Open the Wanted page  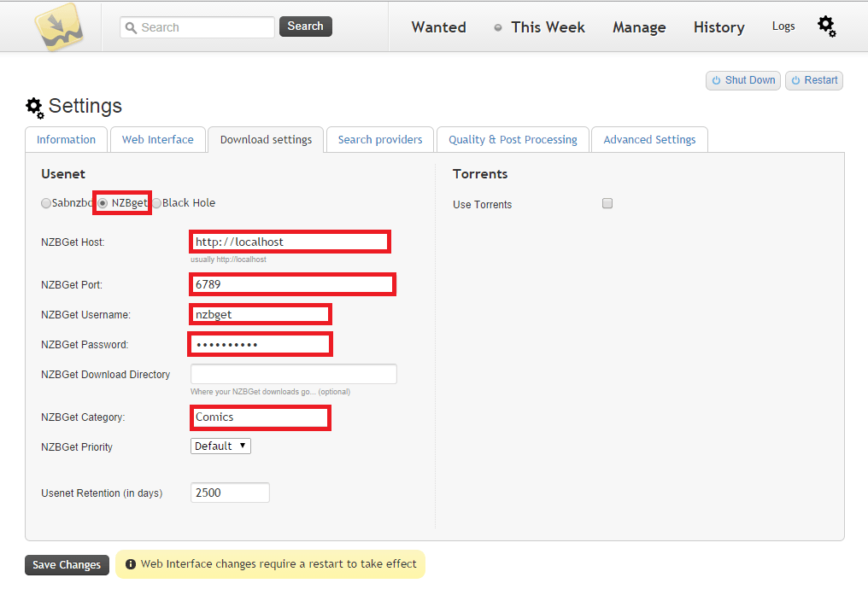pos(438,27)
